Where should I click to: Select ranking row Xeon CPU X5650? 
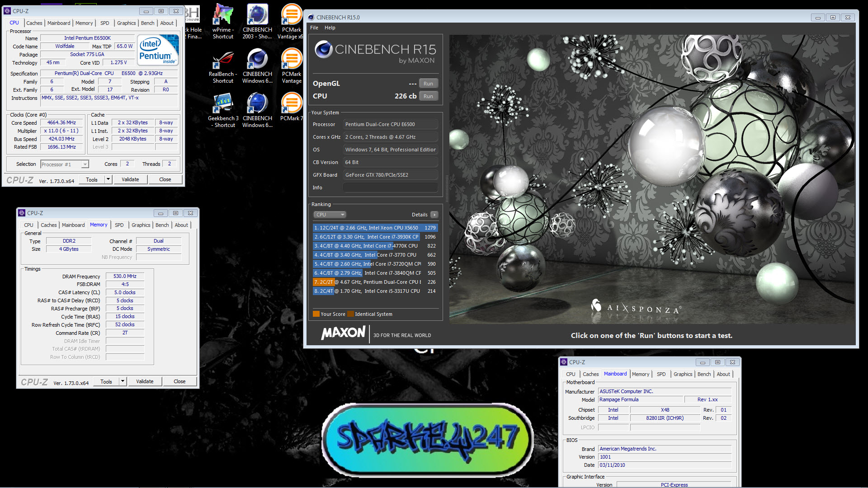point(375,228)
